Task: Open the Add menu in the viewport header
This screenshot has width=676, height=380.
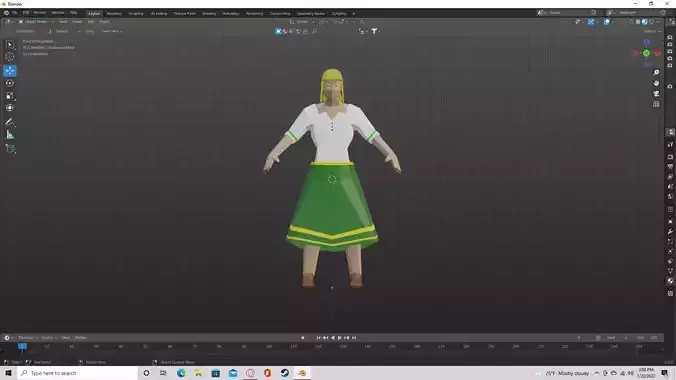Action: pyautogui.click(x=90, y=22)
